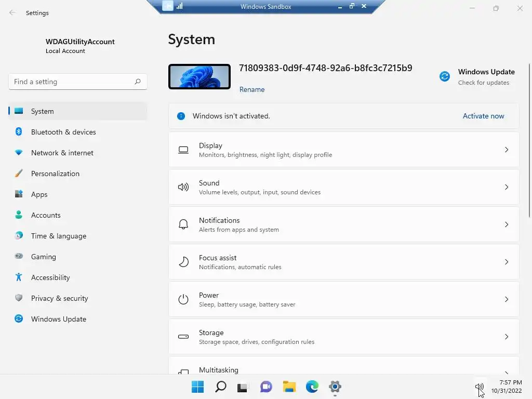The height and width of the screenshot is (399, 532).
Task: Expand the Notifications row chevron
Action: (x=506, y=224)
